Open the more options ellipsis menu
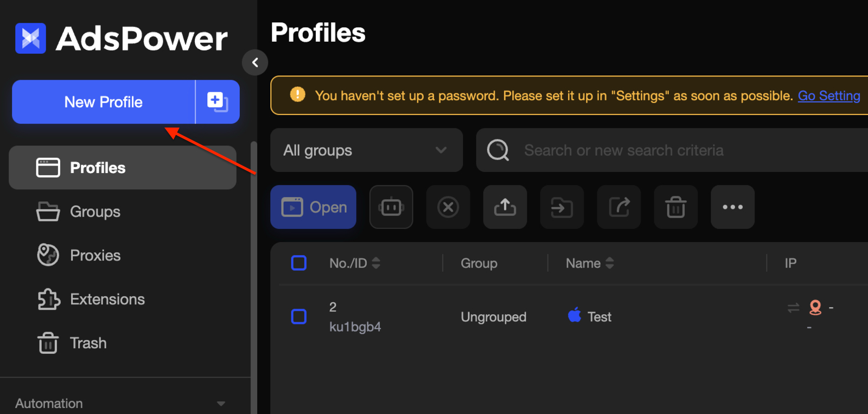 pyautogui.click(x=732, y=207)
